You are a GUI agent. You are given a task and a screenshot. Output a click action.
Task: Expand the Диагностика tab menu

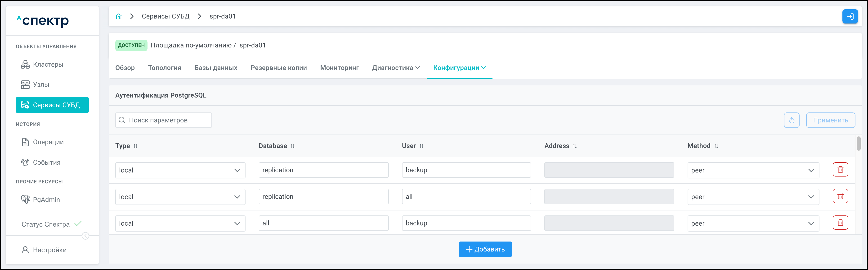coord(396,68)
